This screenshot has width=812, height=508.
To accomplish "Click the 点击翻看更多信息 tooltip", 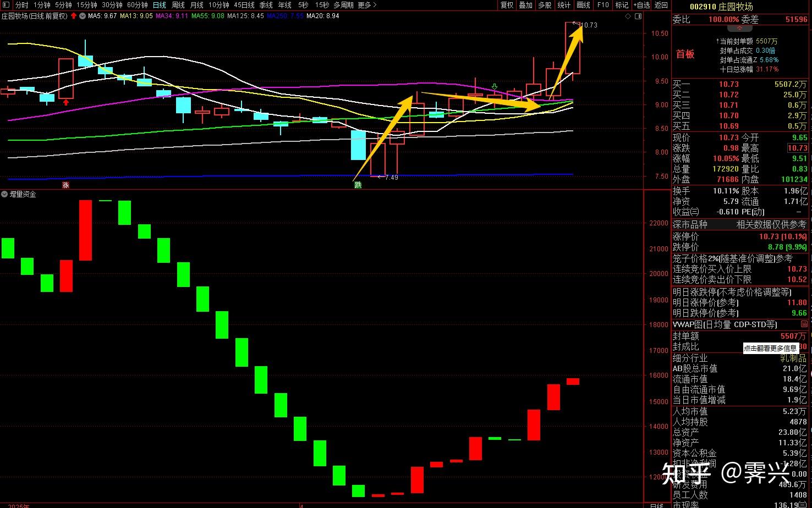I will click(x=770, y=348).
